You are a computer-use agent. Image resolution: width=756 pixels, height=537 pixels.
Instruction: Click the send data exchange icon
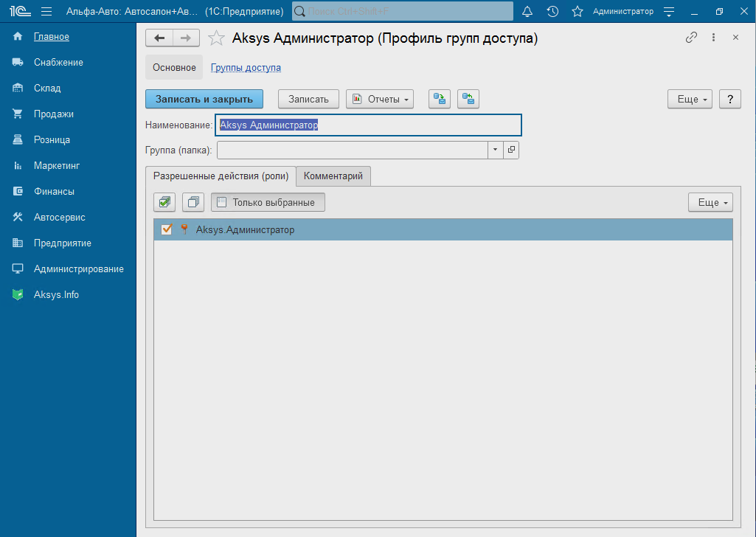pyautogui.click(x=440, y=99)
